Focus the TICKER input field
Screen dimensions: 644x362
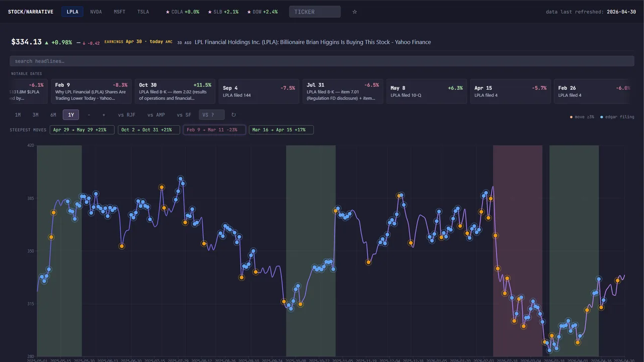(315, 12)
